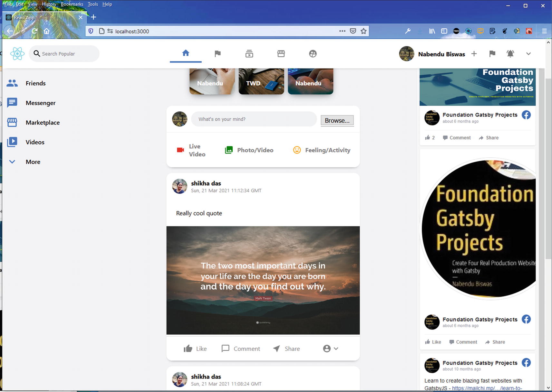552x392 pixels.
Task: Open the groups icon in top navigation
Action: [313, 54]
